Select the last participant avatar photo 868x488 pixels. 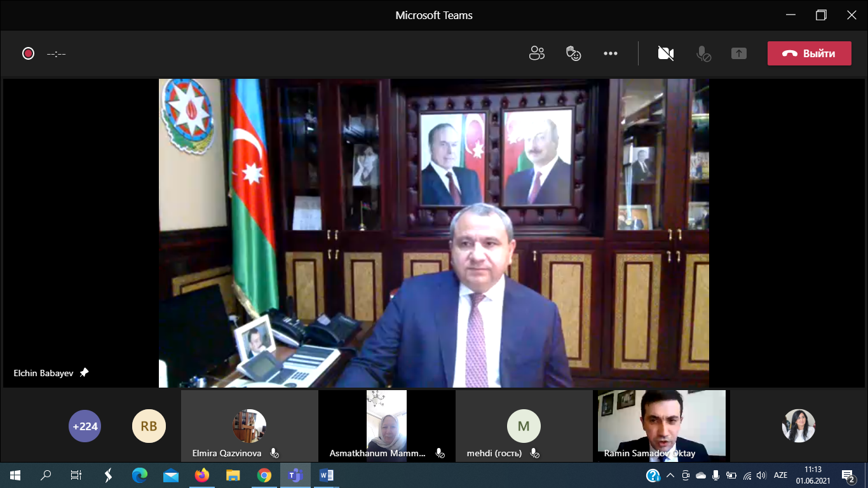(x=798, y=426)
